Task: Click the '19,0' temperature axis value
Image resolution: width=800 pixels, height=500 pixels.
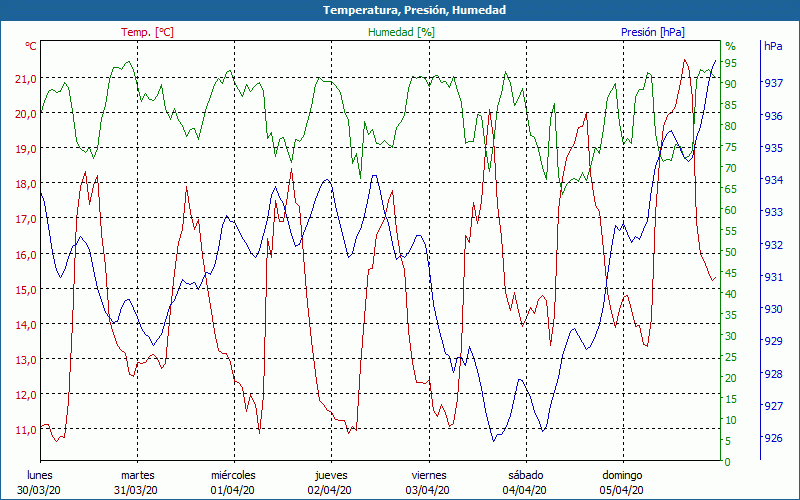Action: coord(26,149)
